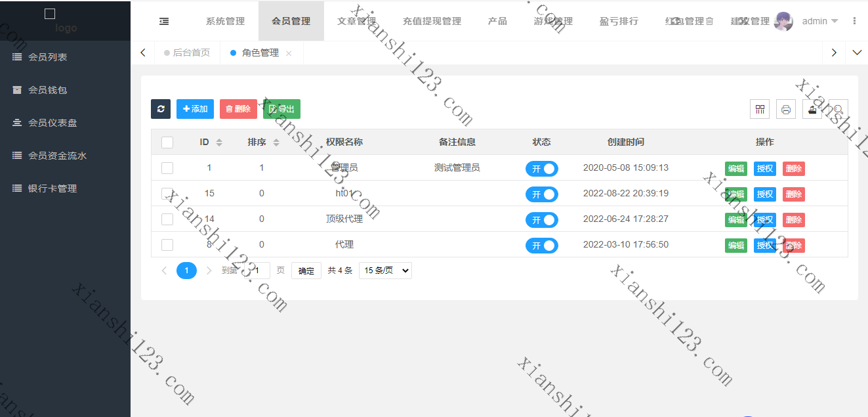Screen dimensions: 868x417
Task: Close the 角色管理 tab
Action: click(x=289, y=53)
